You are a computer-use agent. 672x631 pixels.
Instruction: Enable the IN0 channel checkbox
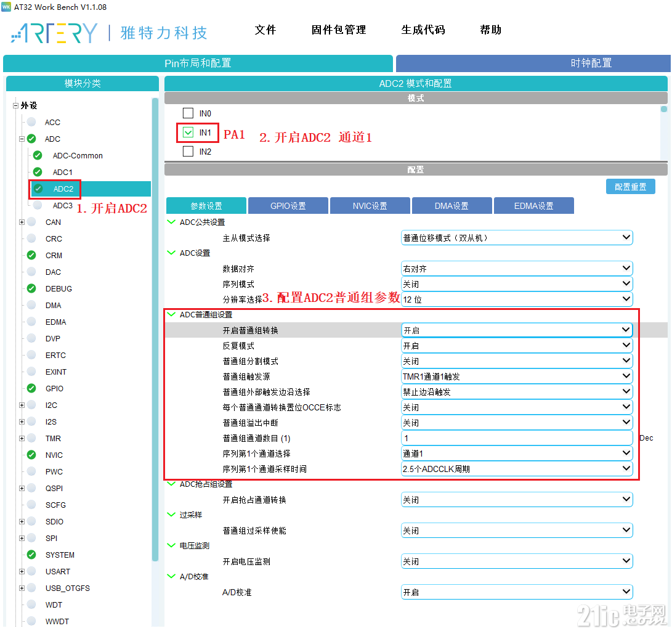[188, 113]
